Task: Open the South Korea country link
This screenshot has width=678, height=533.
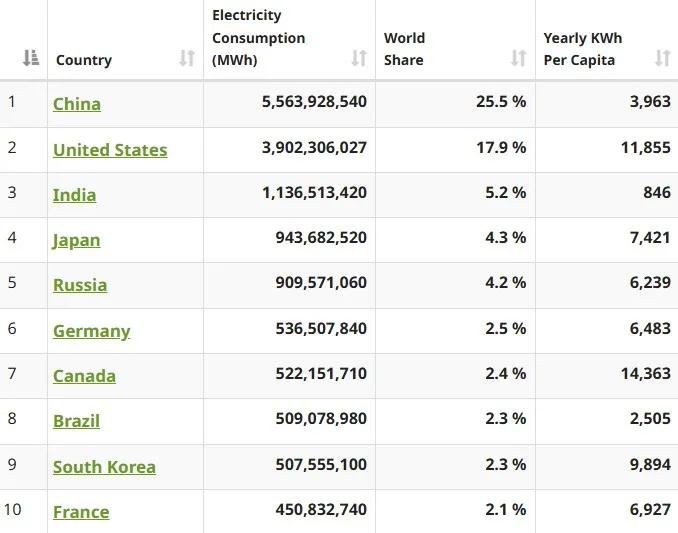Action: pos(104,467)
